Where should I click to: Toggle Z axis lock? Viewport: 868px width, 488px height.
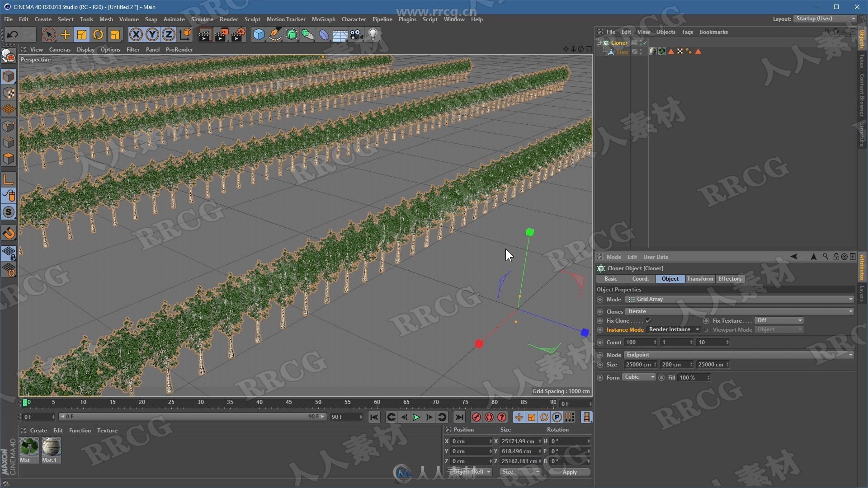[x=169, y=35]
